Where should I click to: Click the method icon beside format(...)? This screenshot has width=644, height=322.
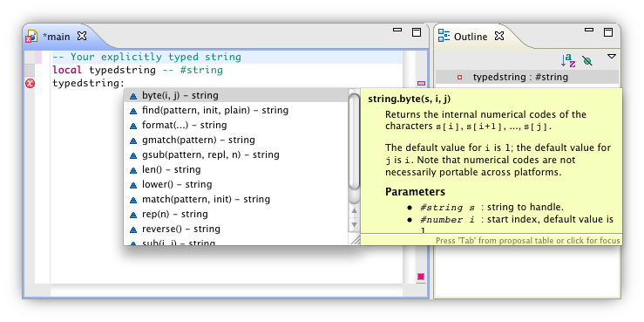pyautogui.click(x=133, y=126)
